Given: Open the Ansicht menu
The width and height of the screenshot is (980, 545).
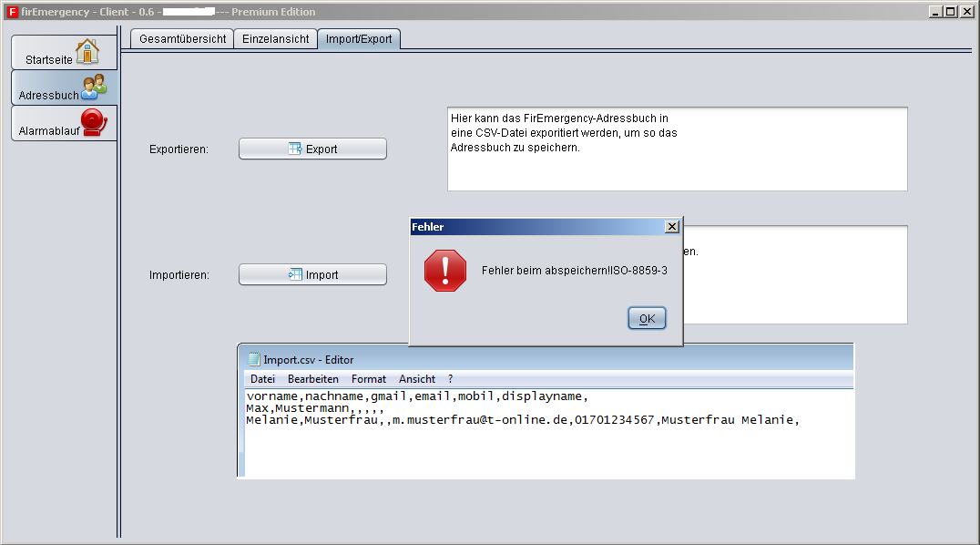Looking at the screenshot, I should coord(417,379).
